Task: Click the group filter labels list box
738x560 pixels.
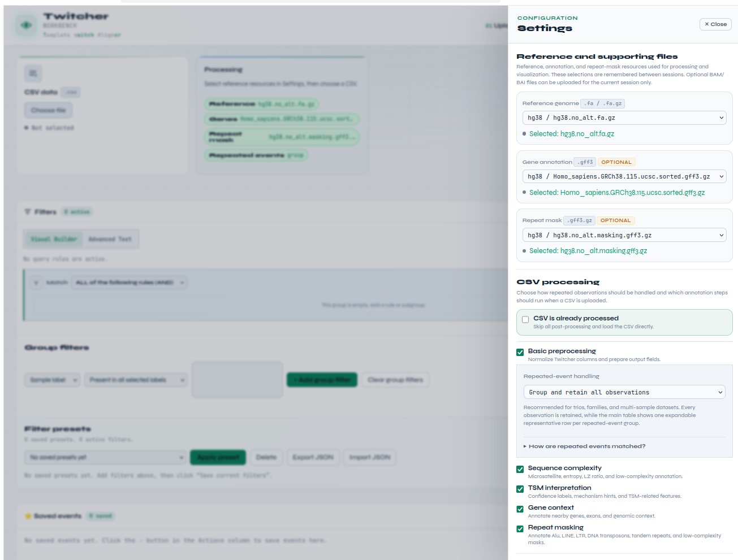Action: coord(237,380)
